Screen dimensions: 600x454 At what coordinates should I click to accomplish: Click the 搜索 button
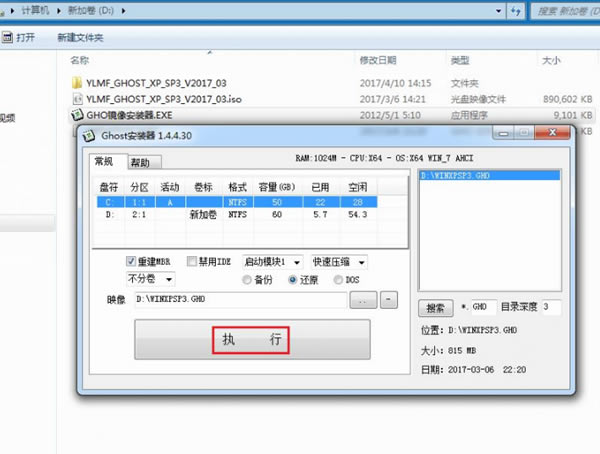click(x=436, y=308)
